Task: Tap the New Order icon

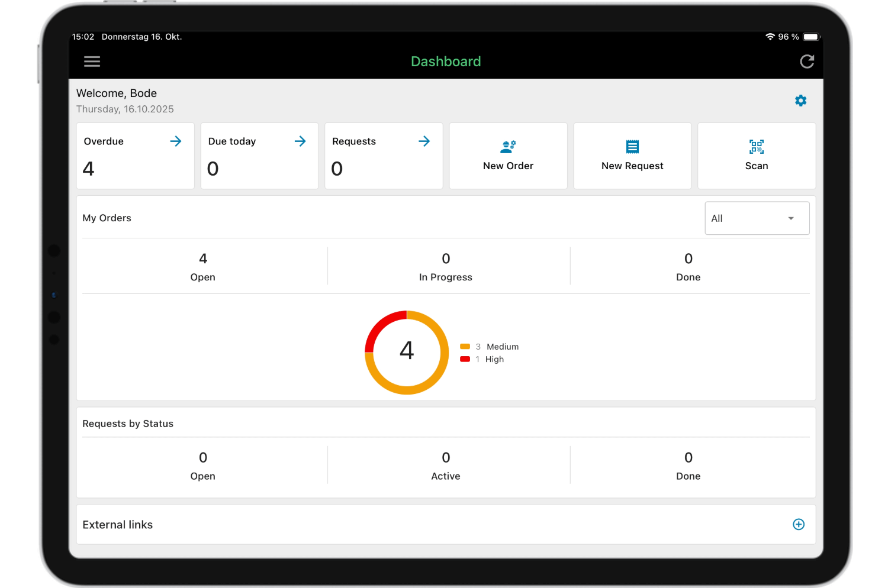Action: point(508,147)
